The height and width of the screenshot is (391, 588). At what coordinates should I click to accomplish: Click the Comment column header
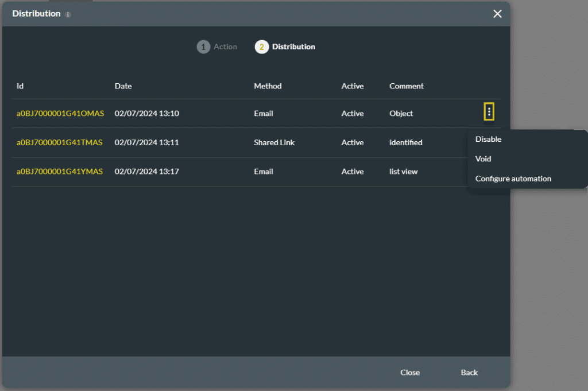point(406,86)
